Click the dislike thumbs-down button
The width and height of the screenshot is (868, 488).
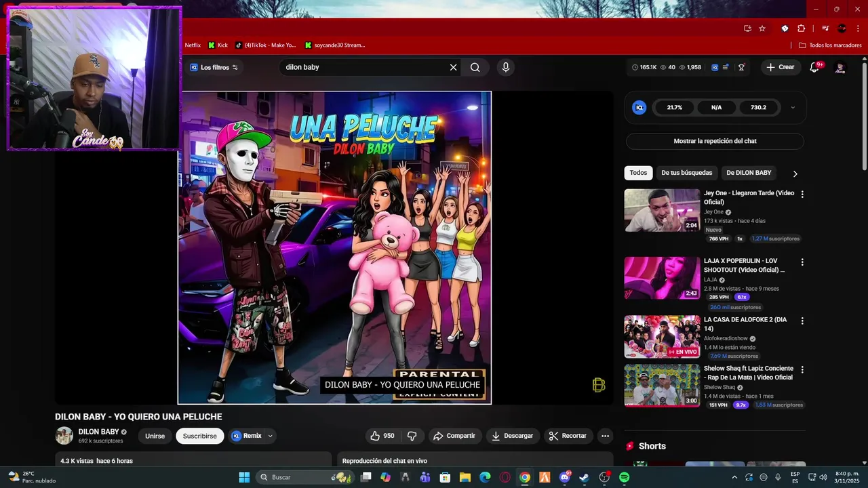tap(412, 436)
